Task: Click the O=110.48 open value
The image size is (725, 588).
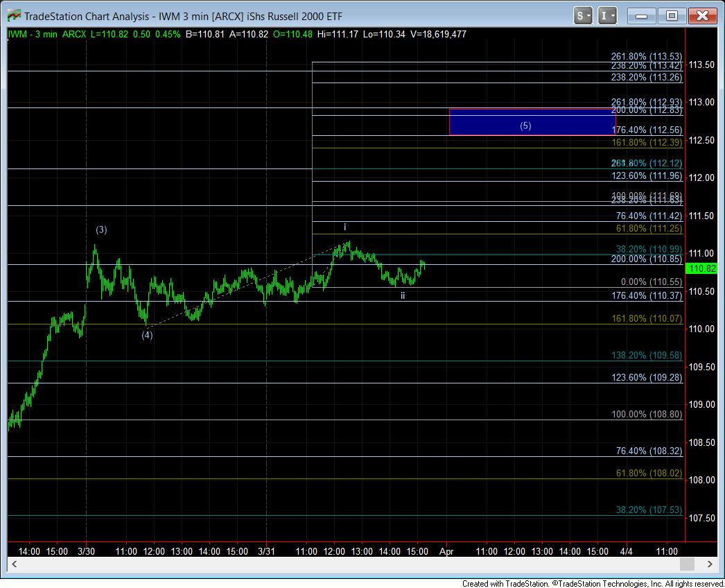Action: (292, 34)
